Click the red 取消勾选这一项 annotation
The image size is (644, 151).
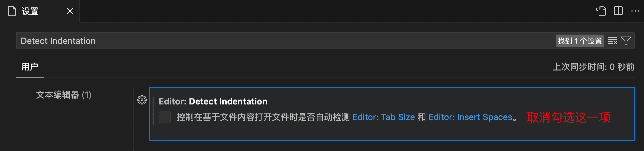[x=569, y=117]
